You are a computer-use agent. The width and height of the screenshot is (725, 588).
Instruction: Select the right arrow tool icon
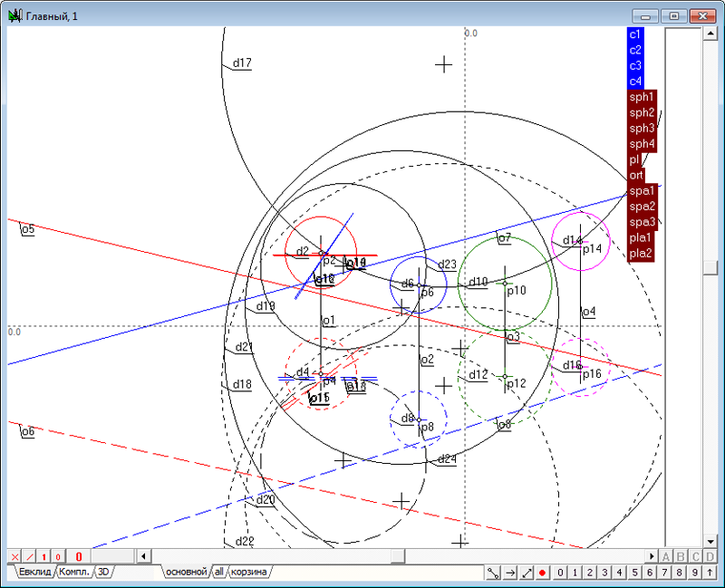point(510,573)
